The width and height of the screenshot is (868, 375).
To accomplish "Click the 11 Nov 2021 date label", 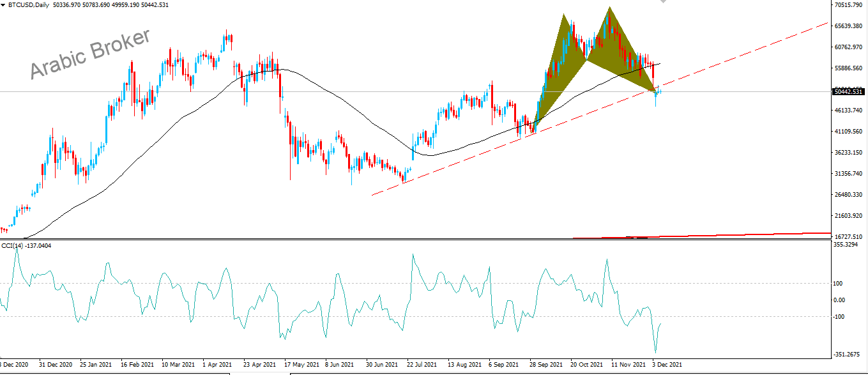I will [628, 364].
